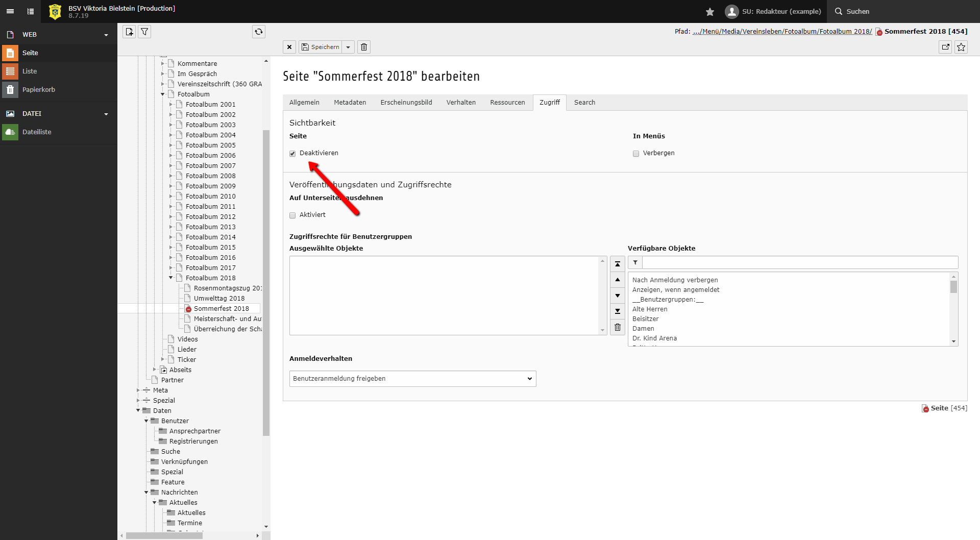980x540 pixels.
Task: Open Fotoalbum 2010 in tree
Action: [x=210, y=197]
